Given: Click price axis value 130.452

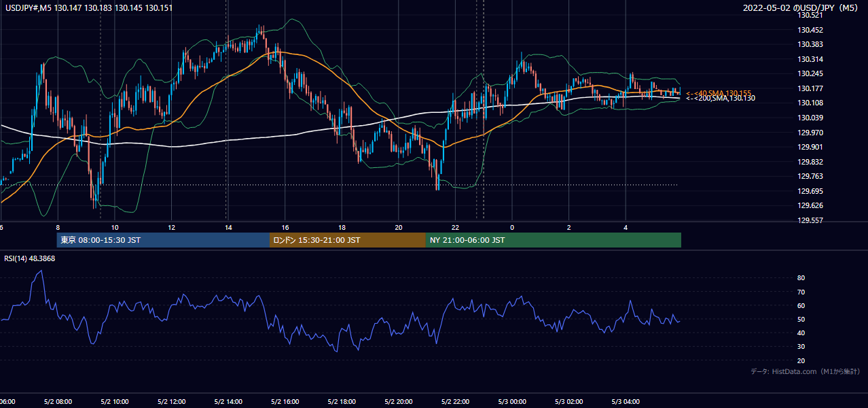Looking at the screenshot, I should pos(812,30).
